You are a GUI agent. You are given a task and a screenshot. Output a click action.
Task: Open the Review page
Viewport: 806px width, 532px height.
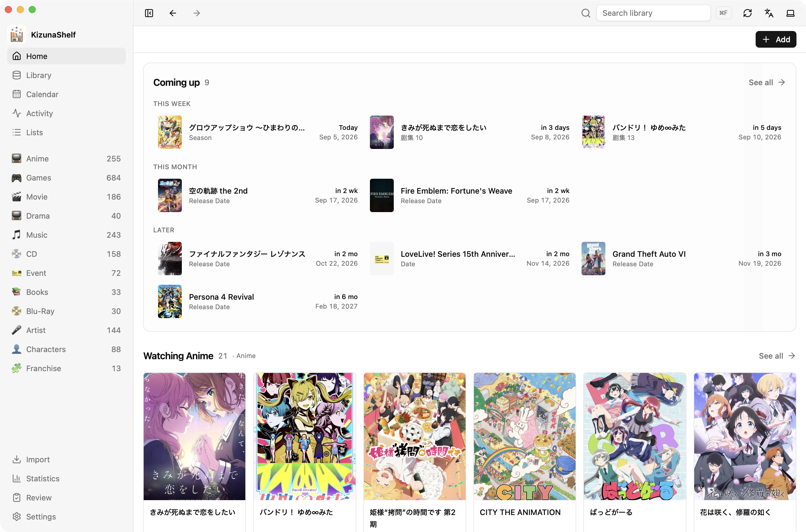[66, 497]
